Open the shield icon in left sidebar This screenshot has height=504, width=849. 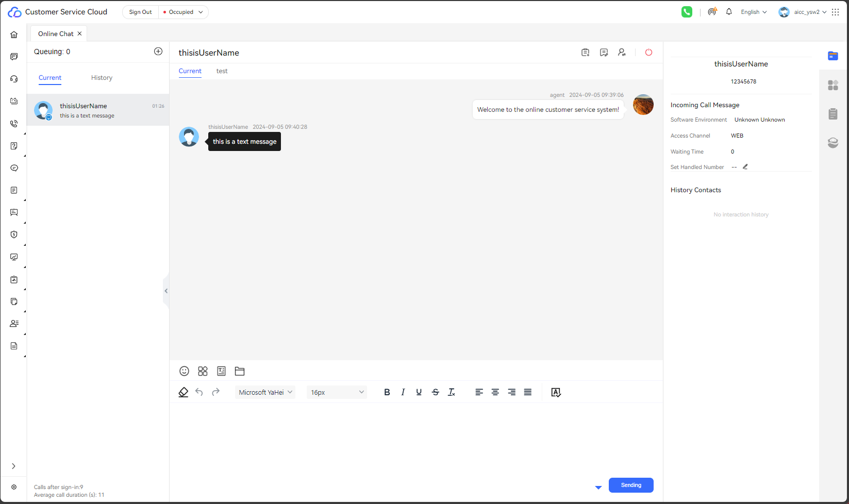pos(14,234)
